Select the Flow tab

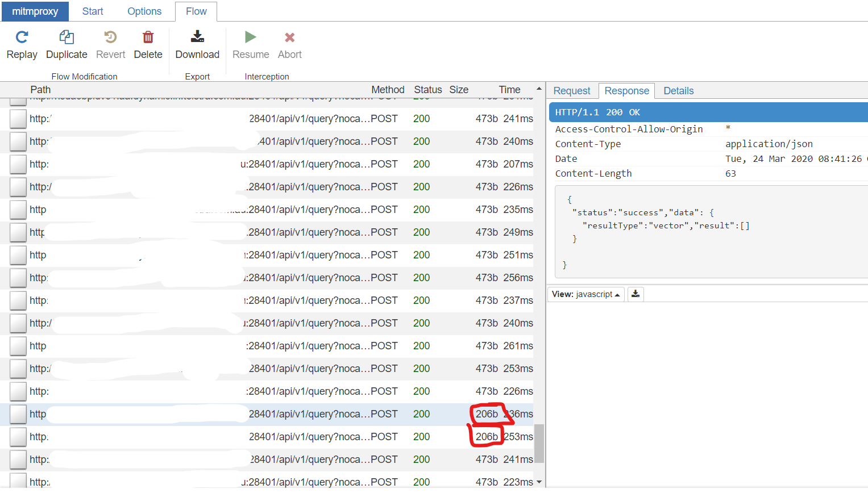[196, 11]
